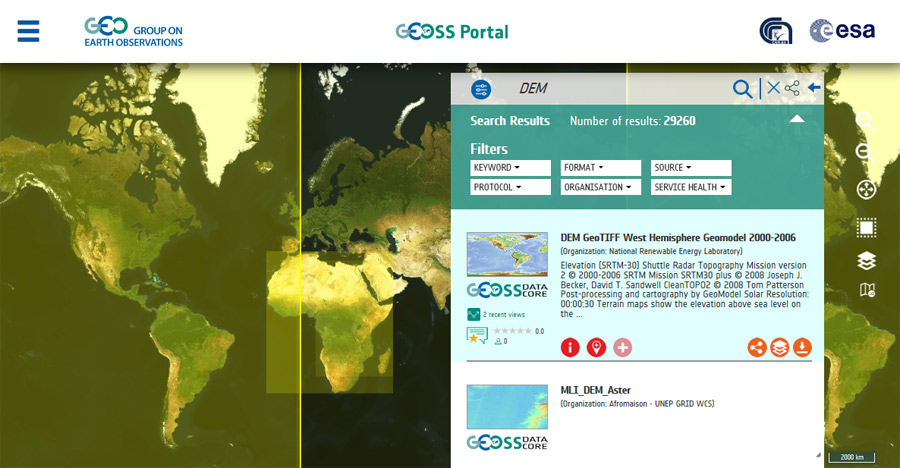Activate the bounding box selection tool
900x468 pixels.
[866, 227]
